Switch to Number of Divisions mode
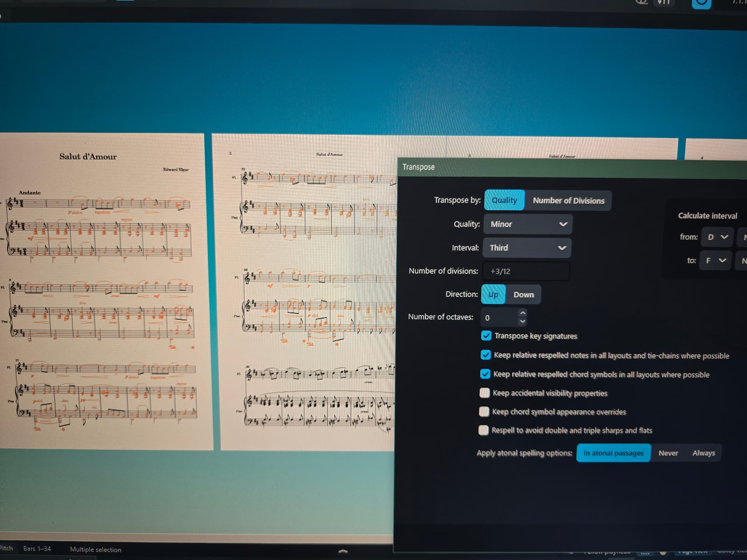Viewport: 747px width, 560px height. [x=568, y=201]
